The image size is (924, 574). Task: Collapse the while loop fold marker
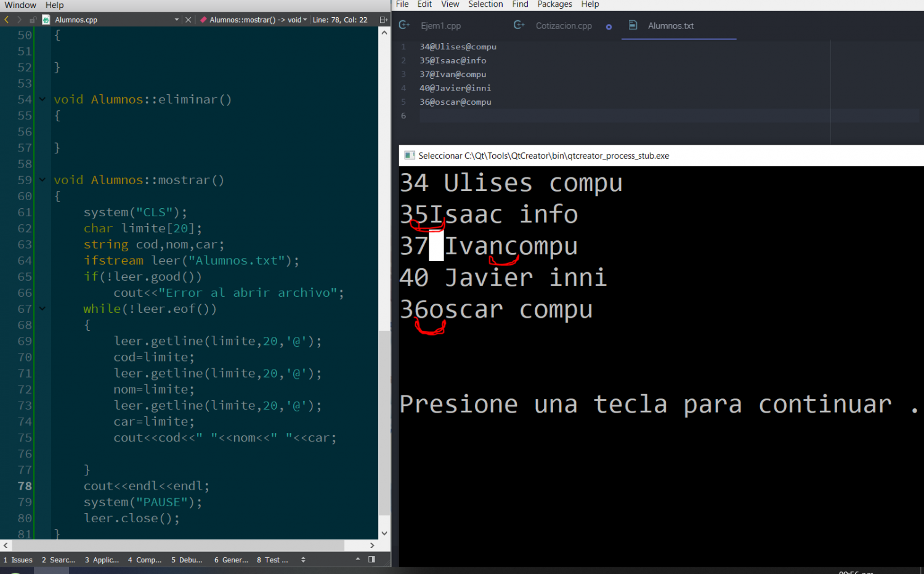pos(42,309)
